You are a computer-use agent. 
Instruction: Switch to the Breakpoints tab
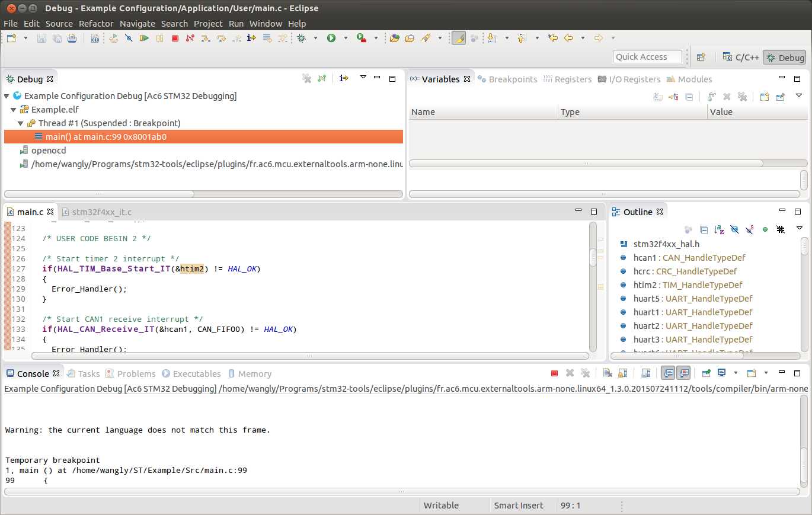click(x=507, y=79)
